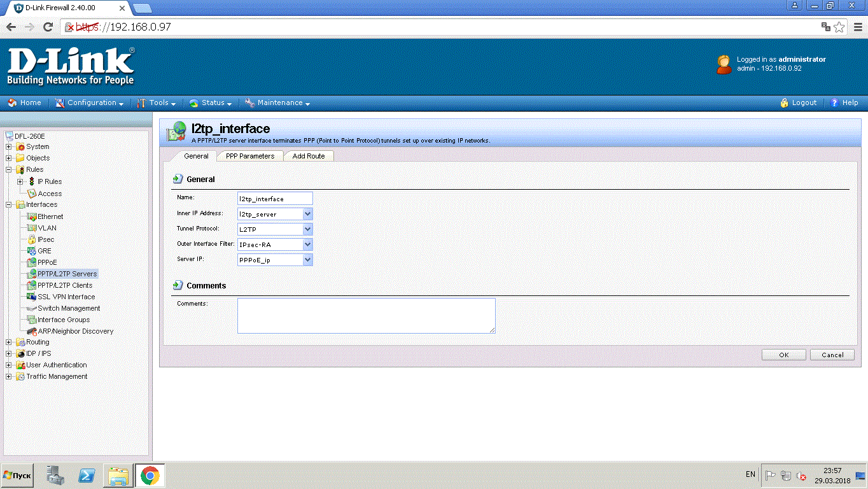This screenshot has height=489, width=868.
Task: Click the IPsec padlock icon in the tree
Action: coord(32,239)
